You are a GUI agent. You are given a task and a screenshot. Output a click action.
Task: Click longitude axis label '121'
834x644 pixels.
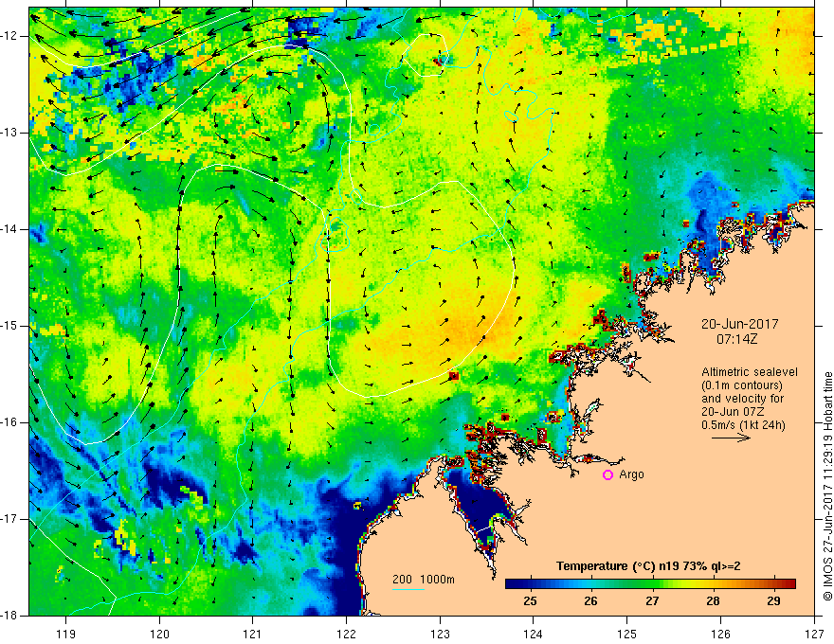(253, 634)
